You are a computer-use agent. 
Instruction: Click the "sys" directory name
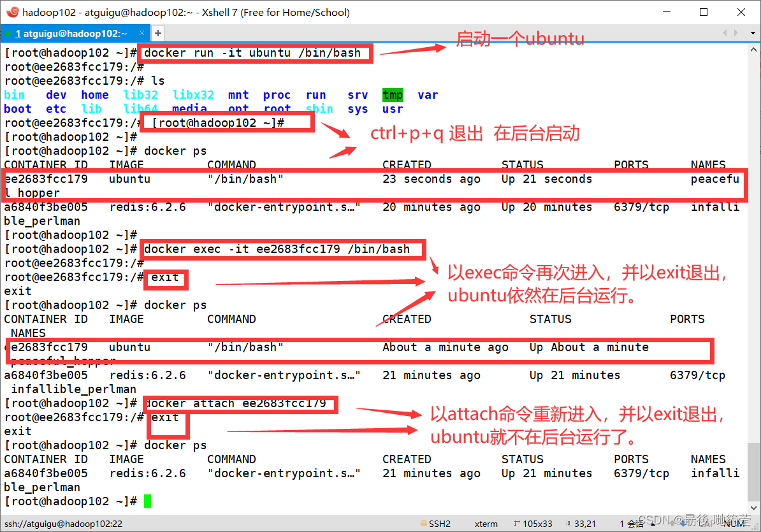point(358,110)
